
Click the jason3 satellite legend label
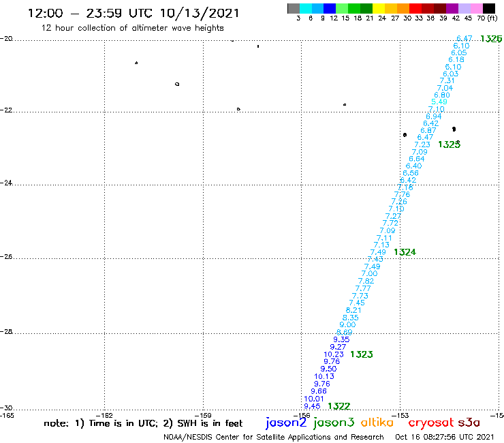334,423
